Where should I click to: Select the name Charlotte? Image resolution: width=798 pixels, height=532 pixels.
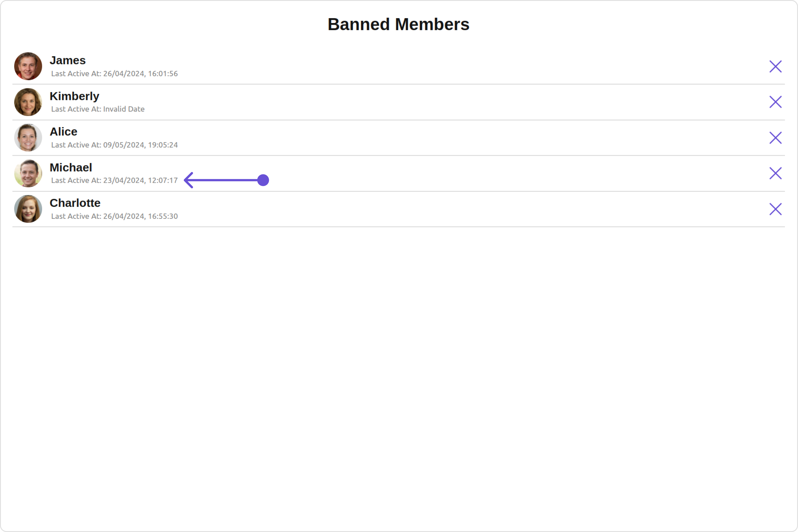coord(75,203)
